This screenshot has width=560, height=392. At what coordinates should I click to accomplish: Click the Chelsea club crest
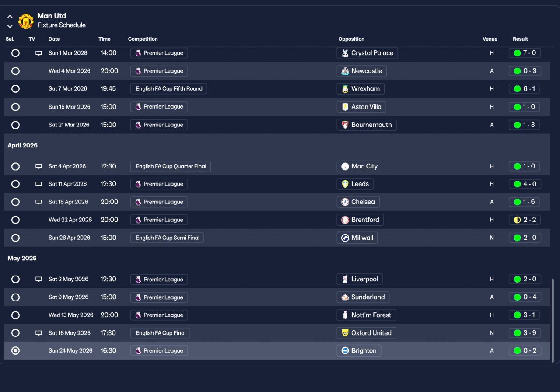345,202
